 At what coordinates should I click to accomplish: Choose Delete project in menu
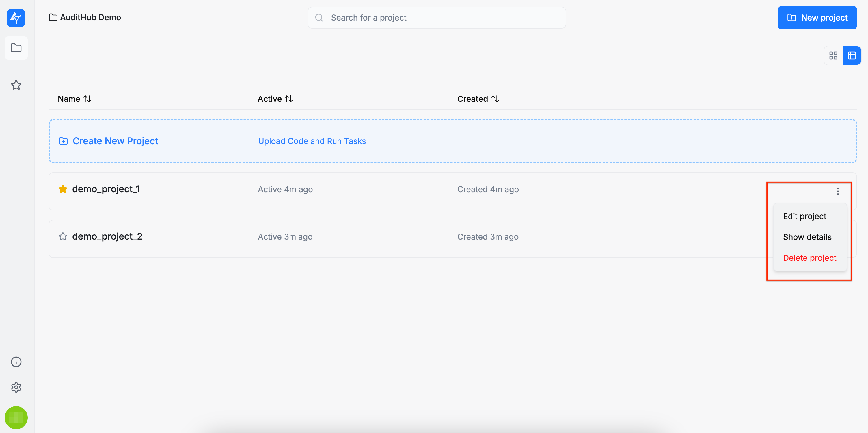point(809,258)
